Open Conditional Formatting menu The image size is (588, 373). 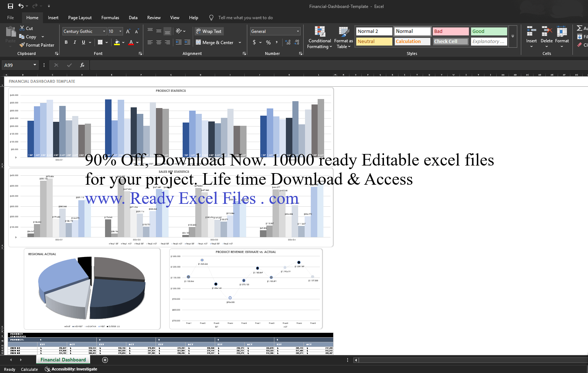pos(319,37)
